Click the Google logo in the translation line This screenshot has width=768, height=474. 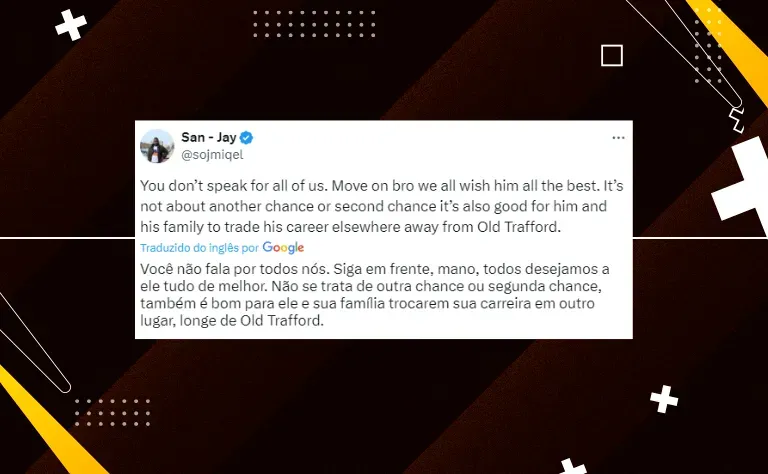(x=283, y=248)
